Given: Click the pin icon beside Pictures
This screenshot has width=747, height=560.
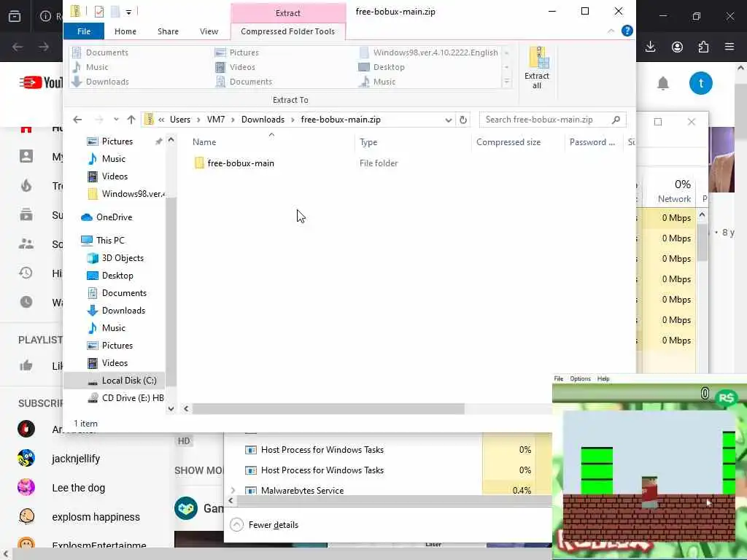Looking at the screenshot, I should (158, 141).
